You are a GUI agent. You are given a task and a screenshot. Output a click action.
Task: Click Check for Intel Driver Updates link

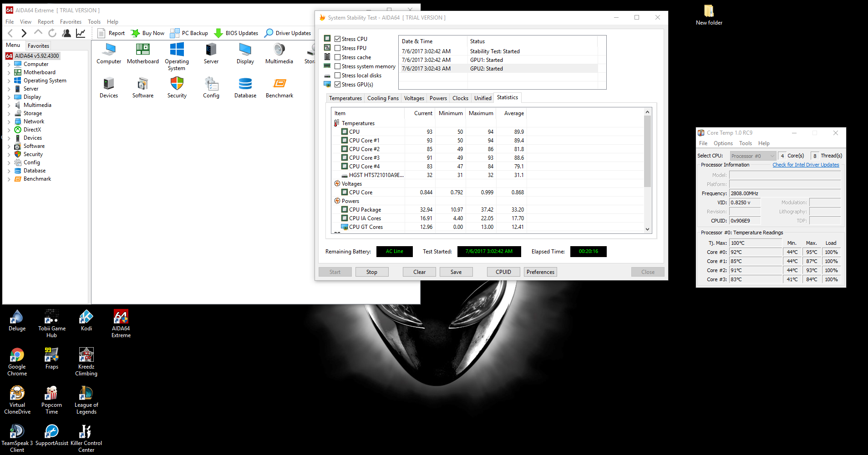coord(806,165)
